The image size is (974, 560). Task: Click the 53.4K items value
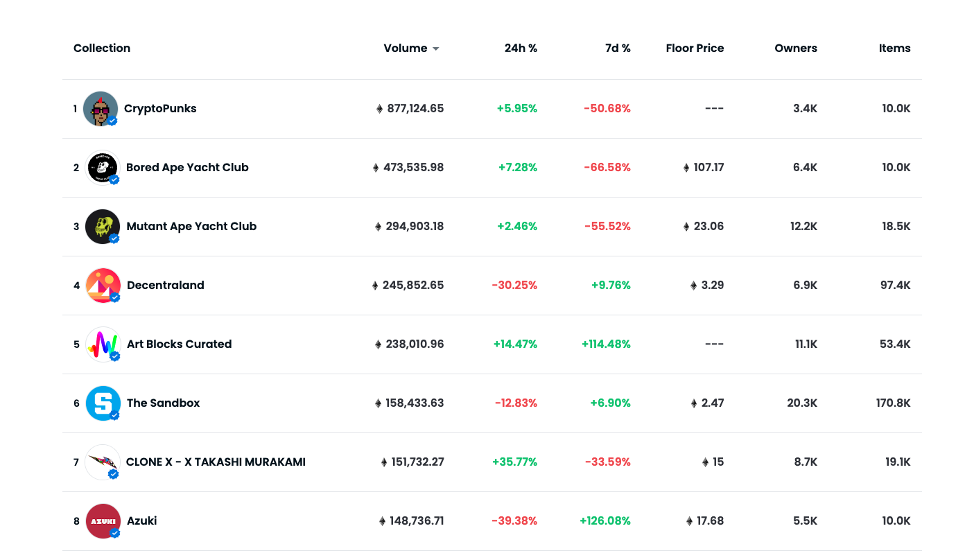tap(896, 344)
